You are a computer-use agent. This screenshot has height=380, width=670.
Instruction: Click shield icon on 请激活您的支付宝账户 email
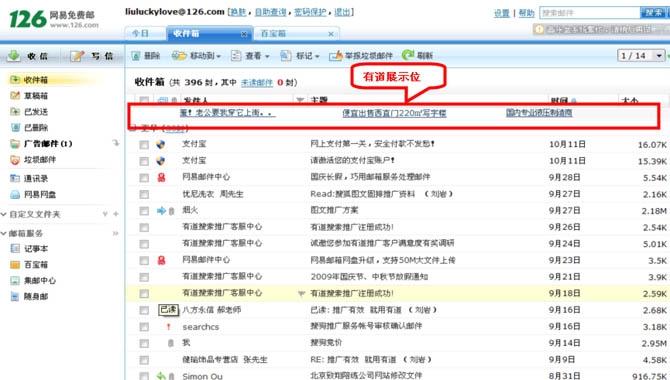click(x=161, y=161)
